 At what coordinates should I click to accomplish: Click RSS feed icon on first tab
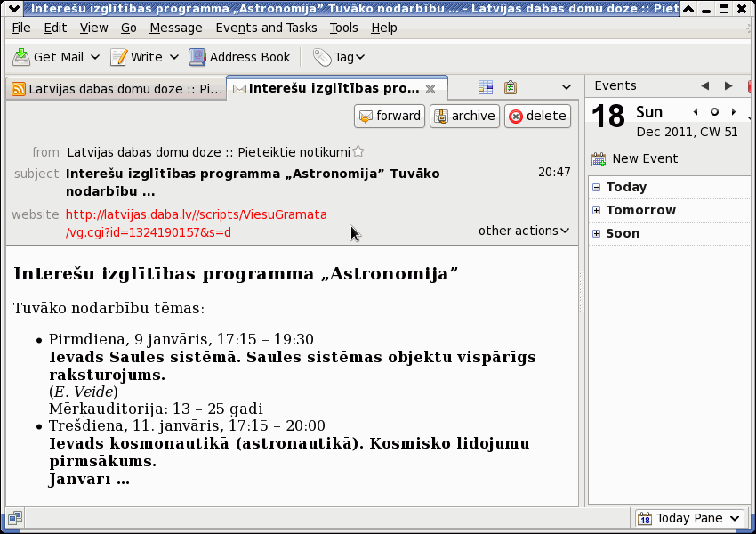pos(19,89)
